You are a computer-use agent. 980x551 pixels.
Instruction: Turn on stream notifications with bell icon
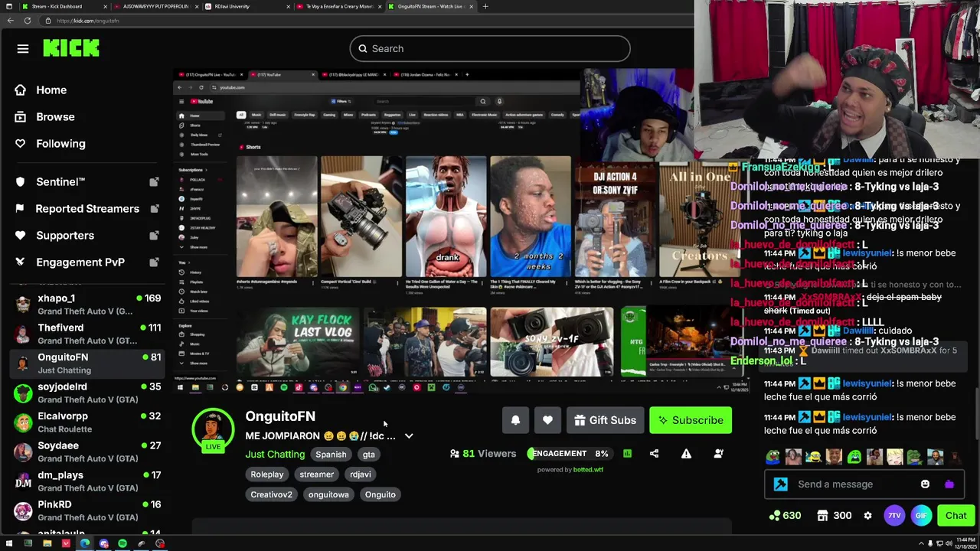tap(515, 420)
